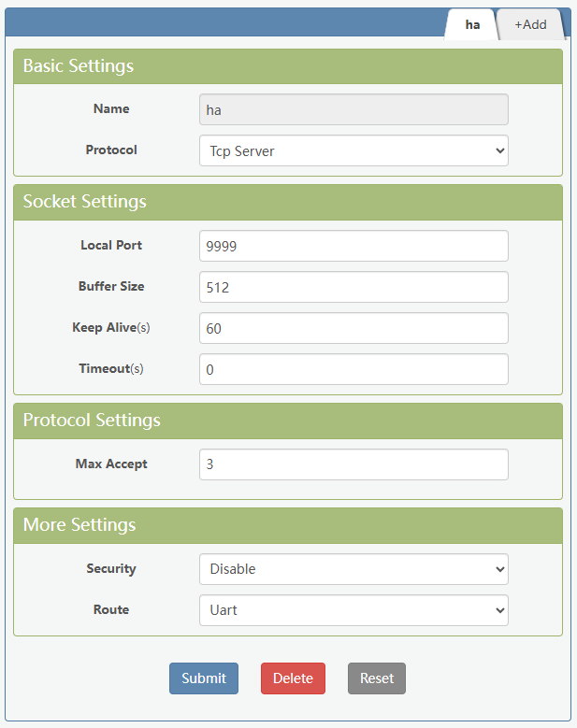577x728 pixels.
Task: Click the Name input field
Action: click(x=353, y=109)
